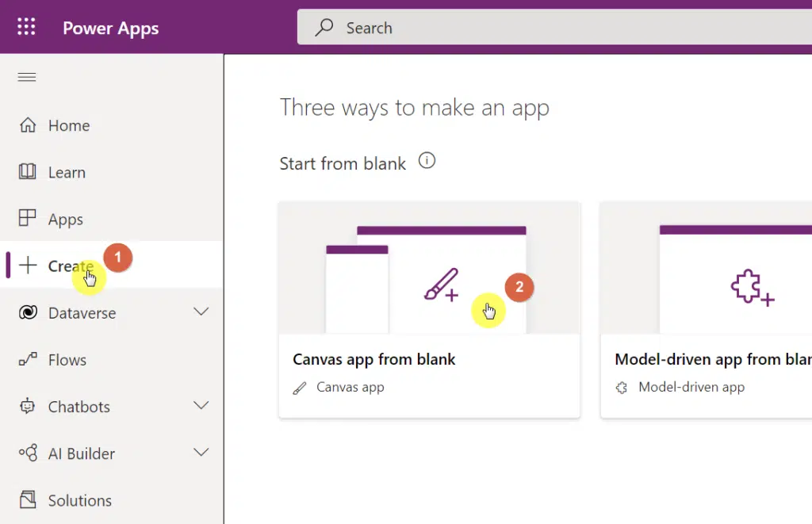Click the Power Apps title link
Viewport: 812px width, 524px height.
click(111, 28)
